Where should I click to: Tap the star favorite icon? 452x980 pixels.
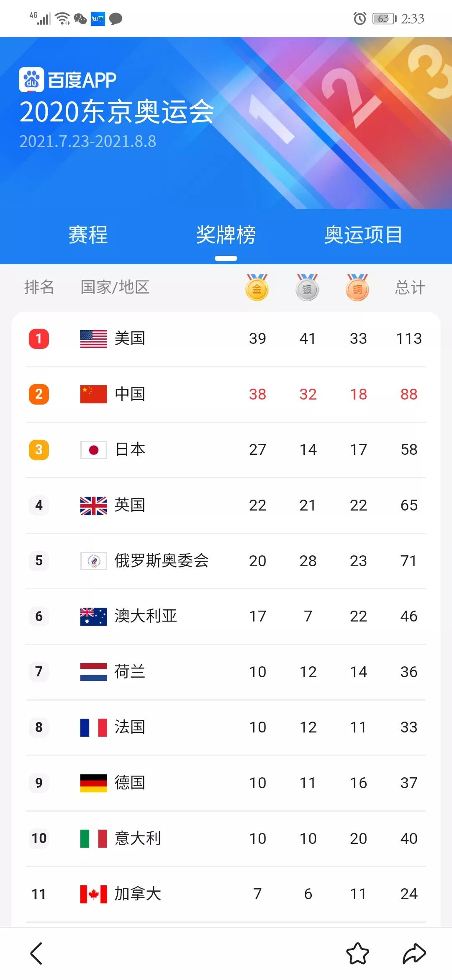pos(358,954)
